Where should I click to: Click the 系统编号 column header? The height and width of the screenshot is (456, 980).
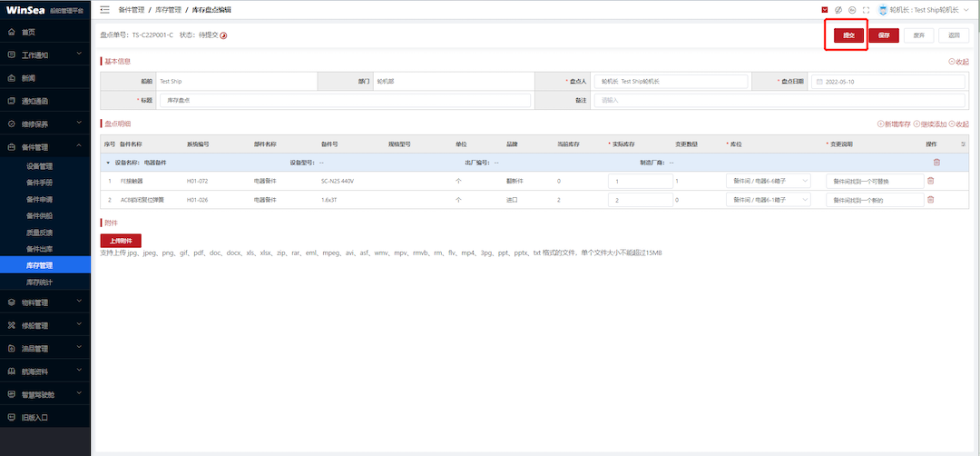[x=198, y=144]
